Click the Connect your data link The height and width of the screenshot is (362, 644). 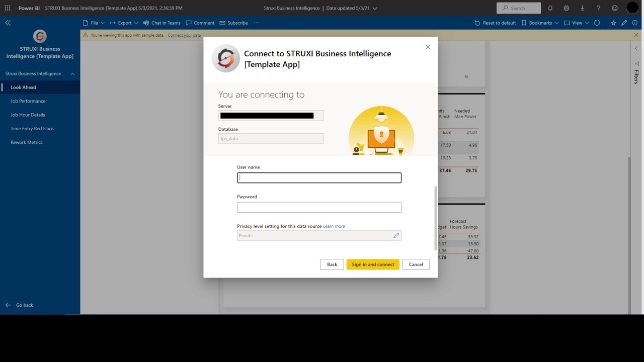[x=184, y=35]
